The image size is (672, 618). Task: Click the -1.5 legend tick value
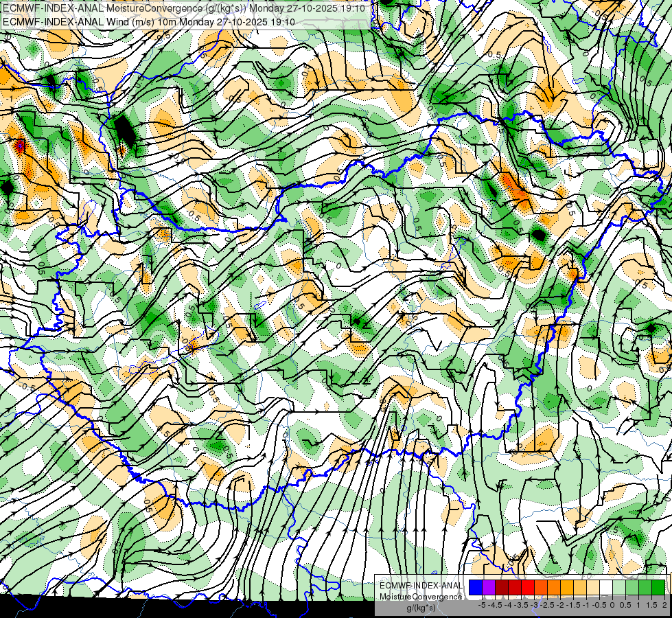[573, 605]
